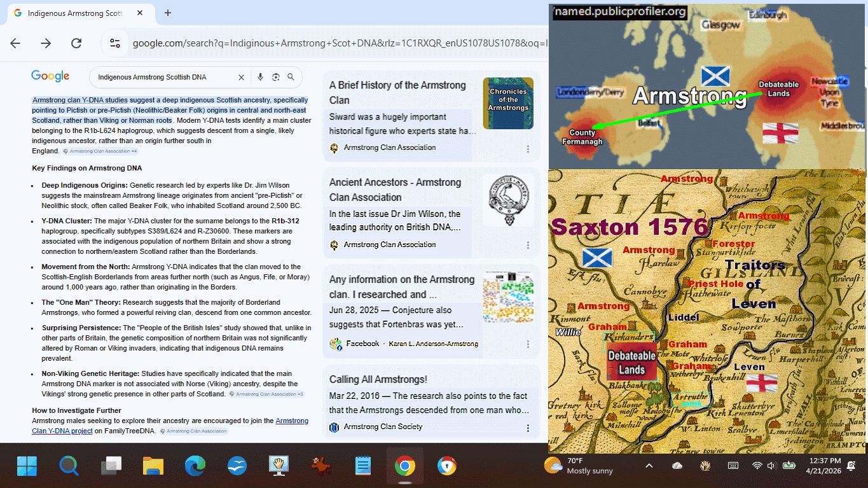Open search by image camera icon
The image size is (868, 488).
(276, 77)
